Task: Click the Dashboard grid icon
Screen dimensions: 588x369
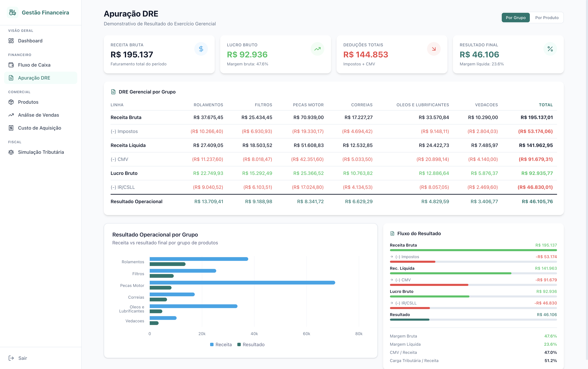Action: tap(11, 41)
